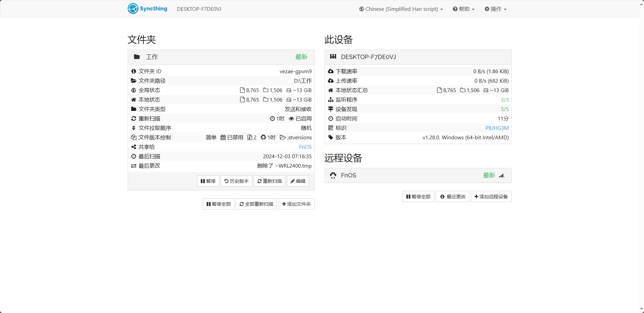Click the signpost icon beside 设备发现
Viewport: 644px width, 313px height.
coord(331,109)
